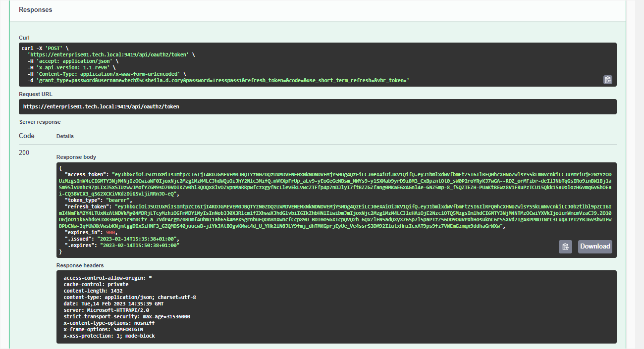This screenshot has width=644, height=349.
Task: Click the Response headers label
Action: coord(80,265)
